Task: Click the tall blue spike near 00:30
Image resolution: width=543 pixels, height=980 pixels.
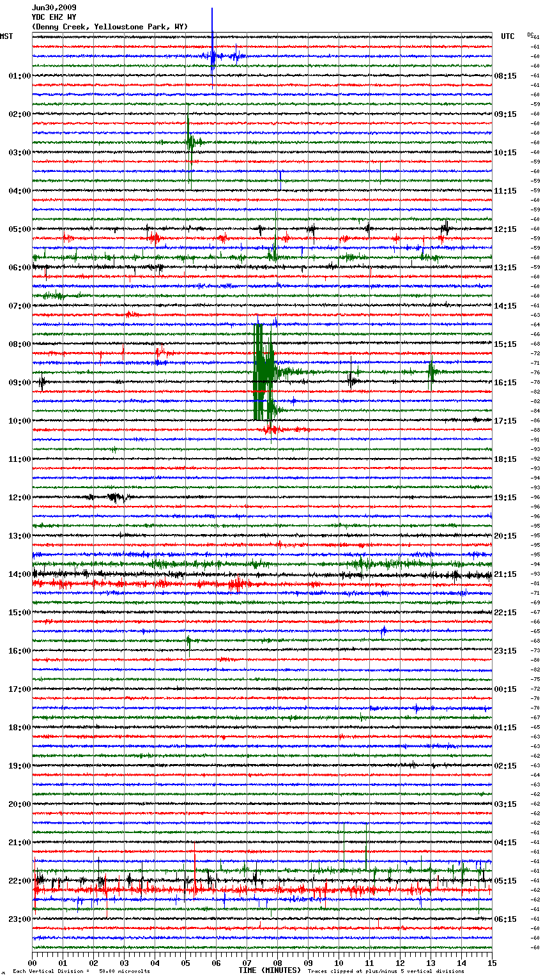Action: tap(212, 48)
